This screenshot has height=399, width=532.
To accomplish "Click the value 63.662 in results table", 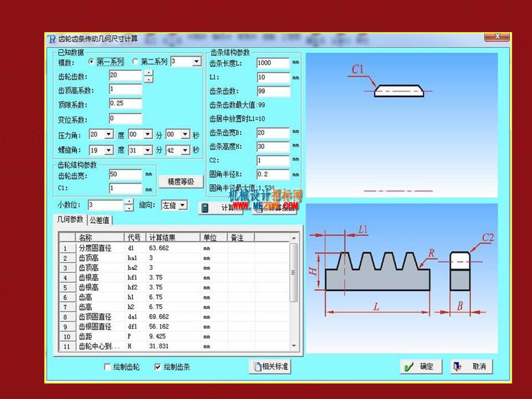I will pyautogui.click(x=159, y=248).
